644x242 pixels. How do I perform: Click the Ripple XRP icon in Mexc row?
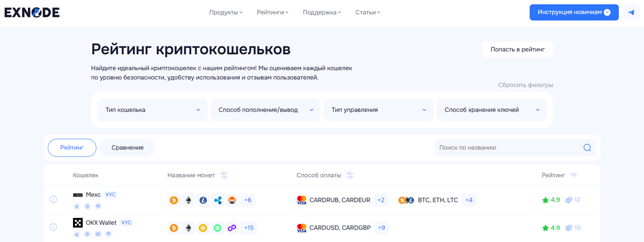click(217, 200)
